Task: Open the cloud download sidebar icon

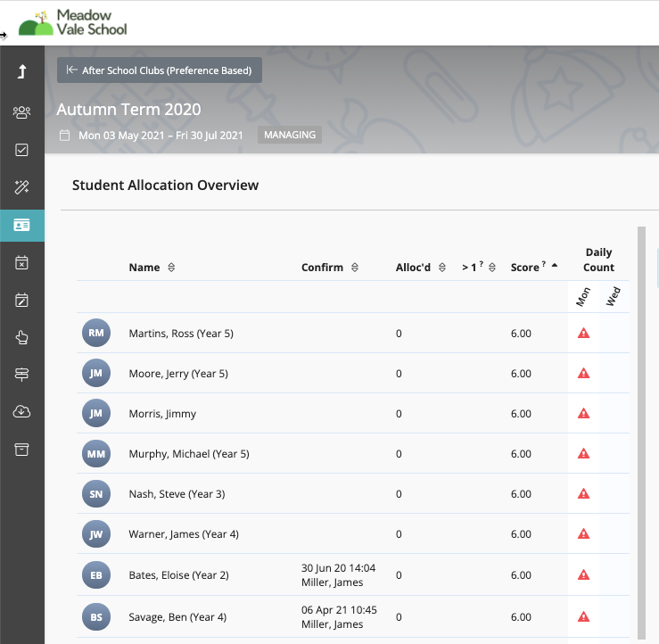Action: click(22, 411)
